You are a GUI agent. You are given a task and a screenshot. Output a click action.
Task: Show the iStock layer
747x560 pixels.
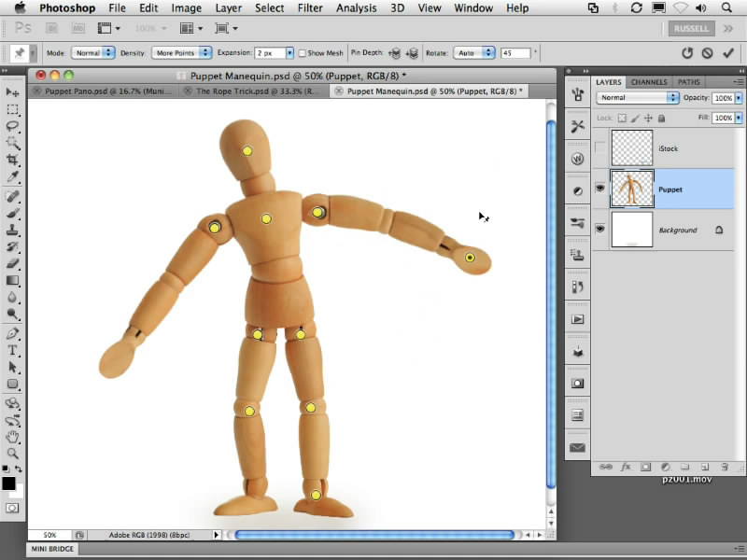coord(600,148)
